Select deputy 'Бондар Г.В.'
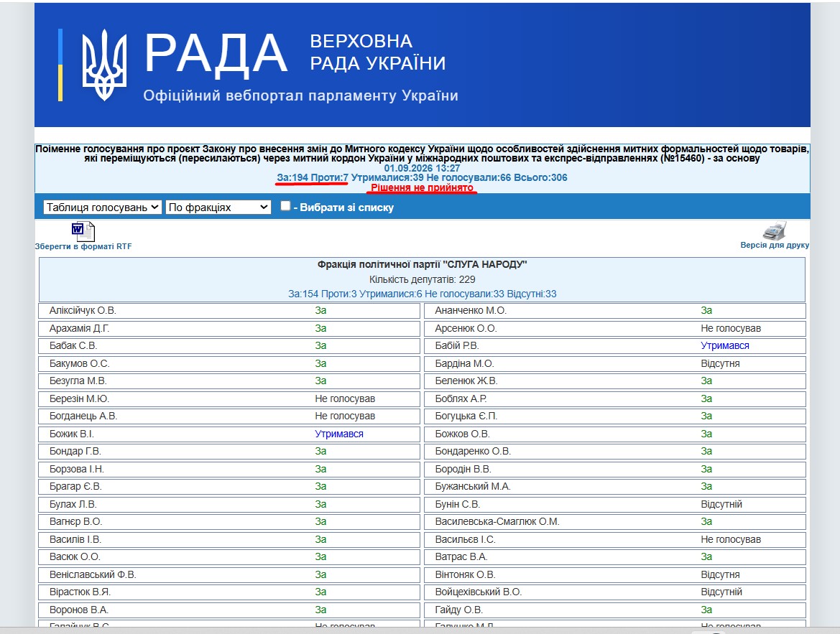 [75, 451]
